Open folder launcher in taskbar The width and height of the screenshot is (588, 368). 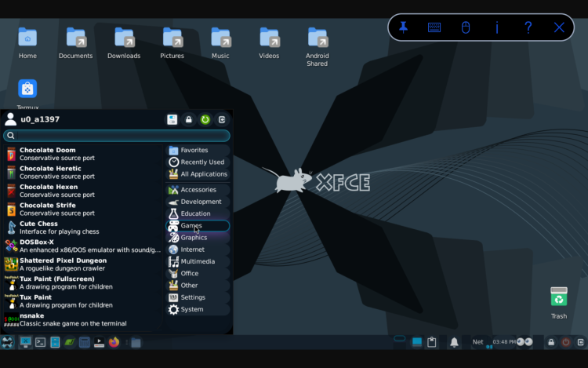pyautogui.click(x=136, y=342)
